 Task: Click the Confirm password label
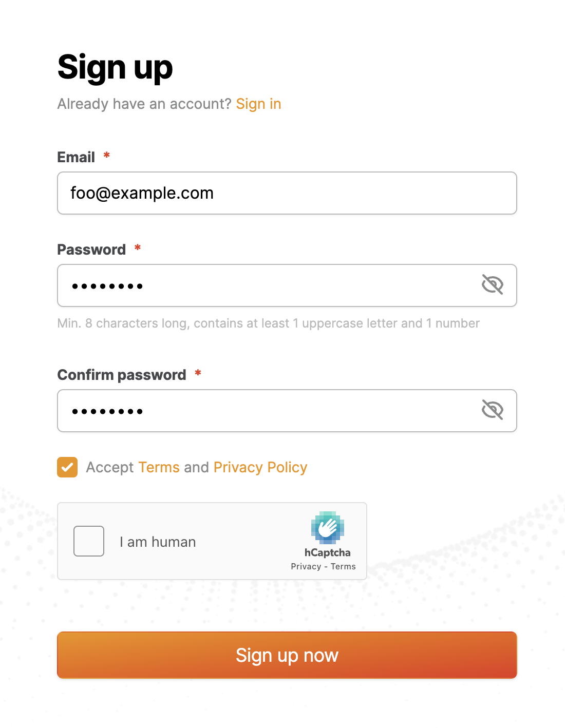coord(122,375)
